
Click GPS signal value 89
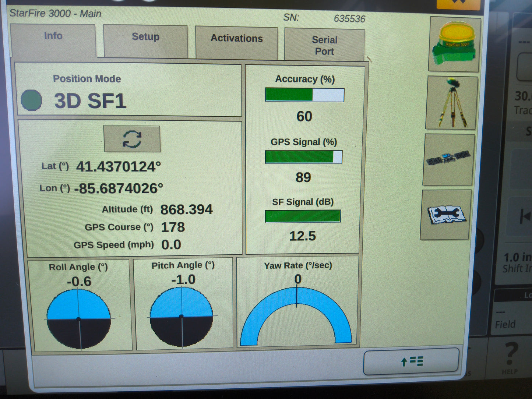pos(303,177)
